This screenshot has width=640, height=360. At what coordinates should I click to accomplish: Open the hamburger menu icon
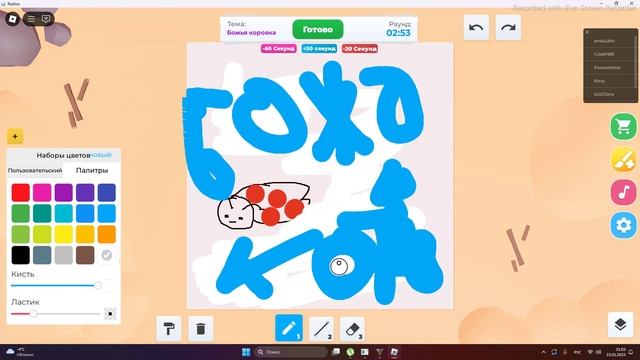tap(31, 19)
